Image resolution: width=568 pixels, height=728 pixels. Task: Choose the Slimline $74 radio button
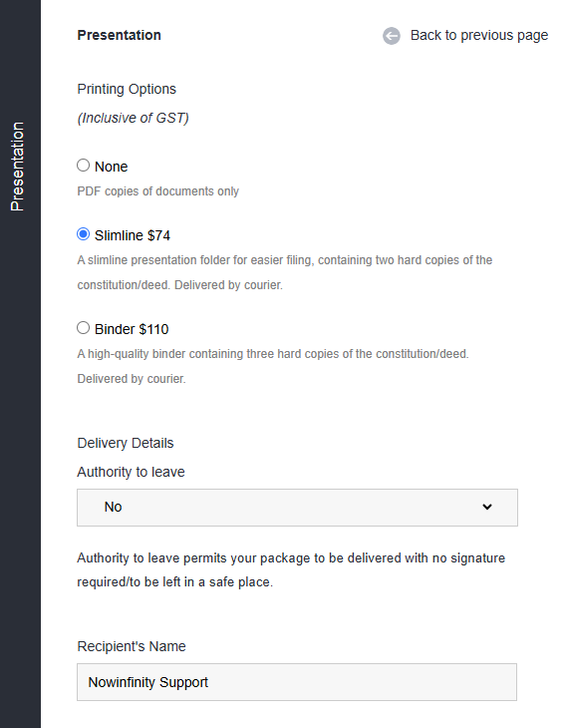83,234
